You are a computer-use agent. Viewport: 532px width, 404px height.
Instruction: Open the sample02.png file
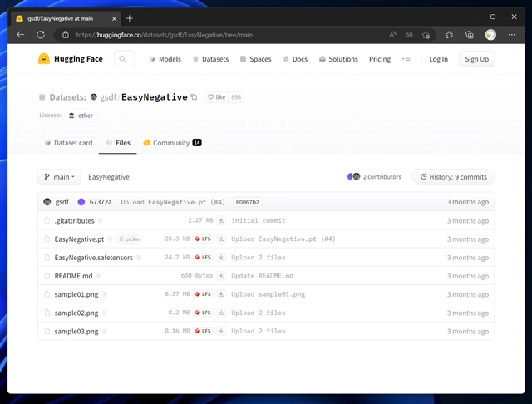click(76, 313)
